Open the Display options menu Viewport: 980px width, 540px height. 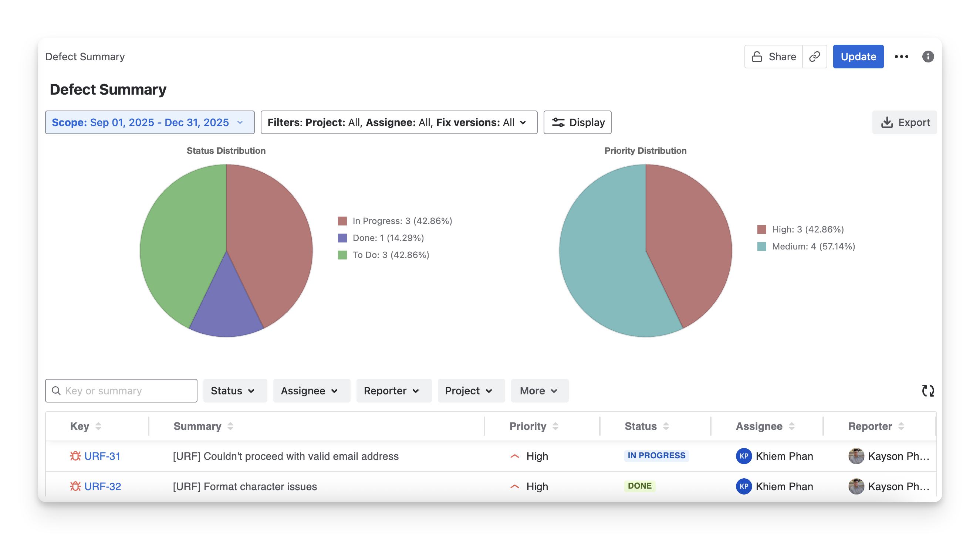coord(577,122)
